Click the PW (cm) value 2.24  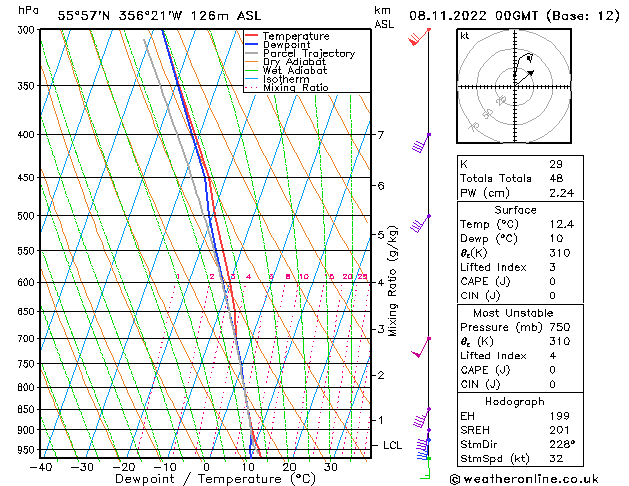tap(562, 193)
